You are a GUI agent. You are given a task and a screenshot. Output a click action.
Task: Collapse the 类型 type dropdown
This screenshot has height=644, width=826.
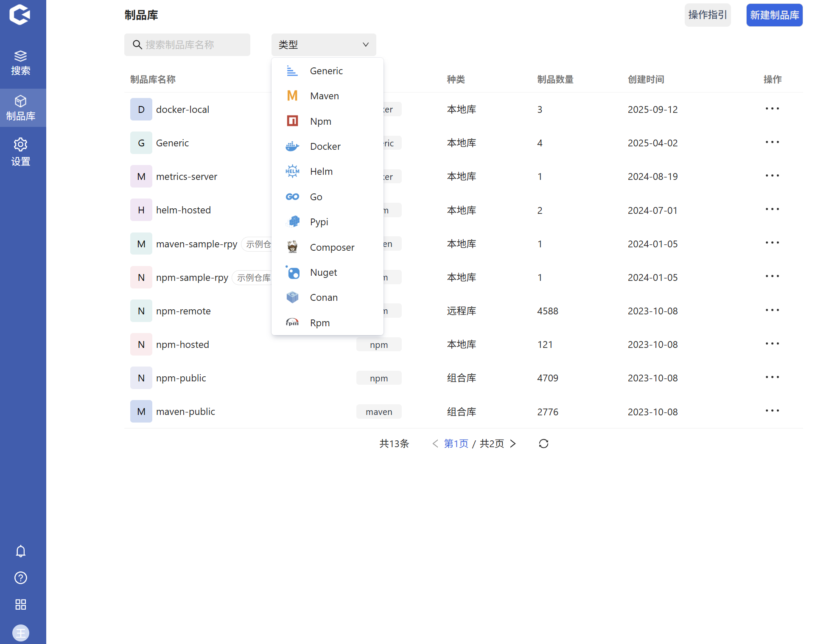[x=323, y=45]
